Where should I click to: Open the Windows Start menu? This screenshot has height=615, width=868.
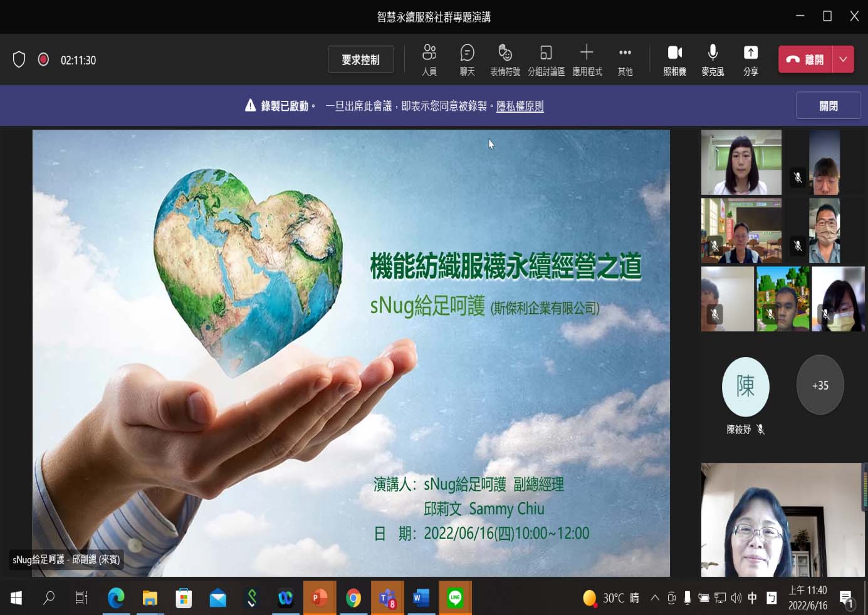pyautogui.click(x=16, y=598)
